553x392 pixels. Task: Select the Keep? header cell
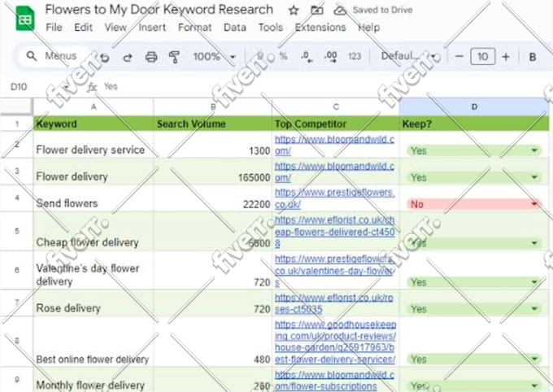click(x=474, y=124)
